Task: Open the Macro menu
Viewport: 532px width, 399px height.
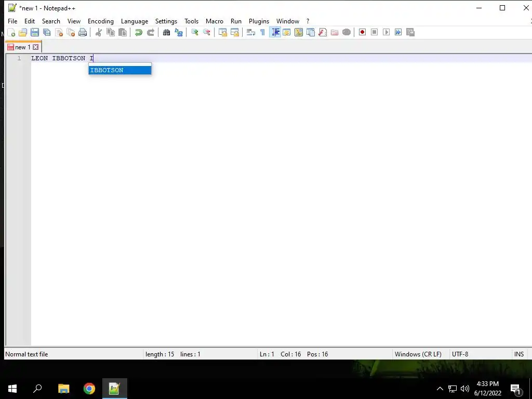Action: tap(215, 21)
